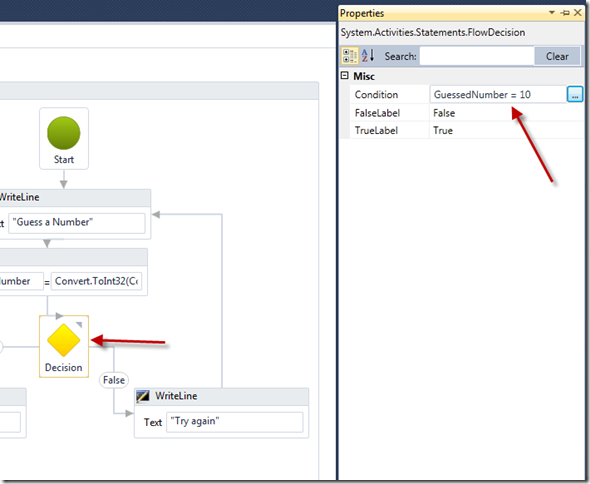590x484 pixels.
Task: Click the "Guess a Number" text field
Action: pyautogui.click(x=77, y=223)
